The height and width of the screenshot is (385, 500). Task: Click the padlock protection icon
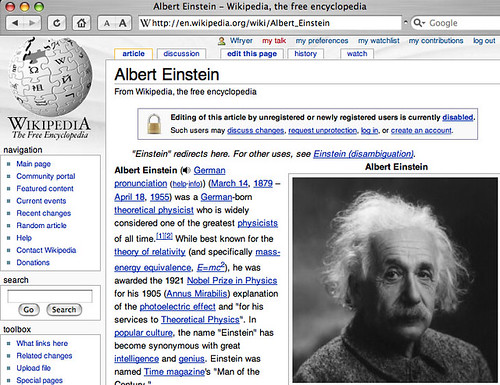click(x=154, y=124)
